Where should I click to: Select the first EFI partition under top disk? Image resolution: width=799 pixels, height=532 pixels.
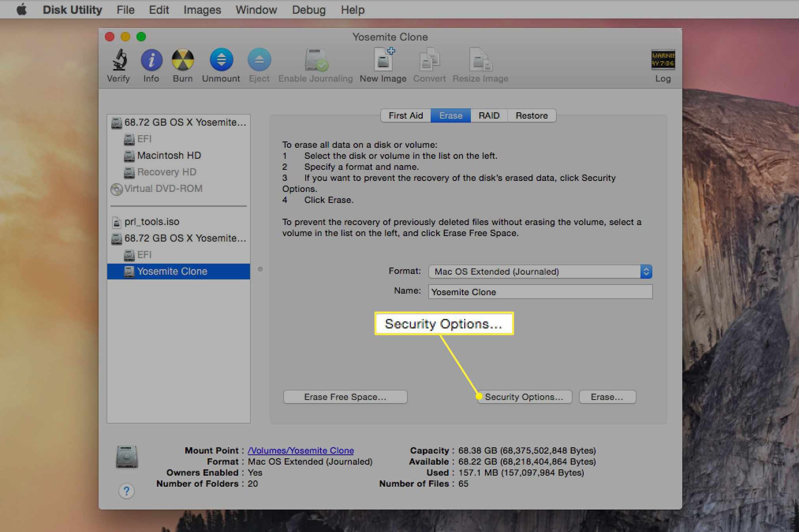click(179, 139)
